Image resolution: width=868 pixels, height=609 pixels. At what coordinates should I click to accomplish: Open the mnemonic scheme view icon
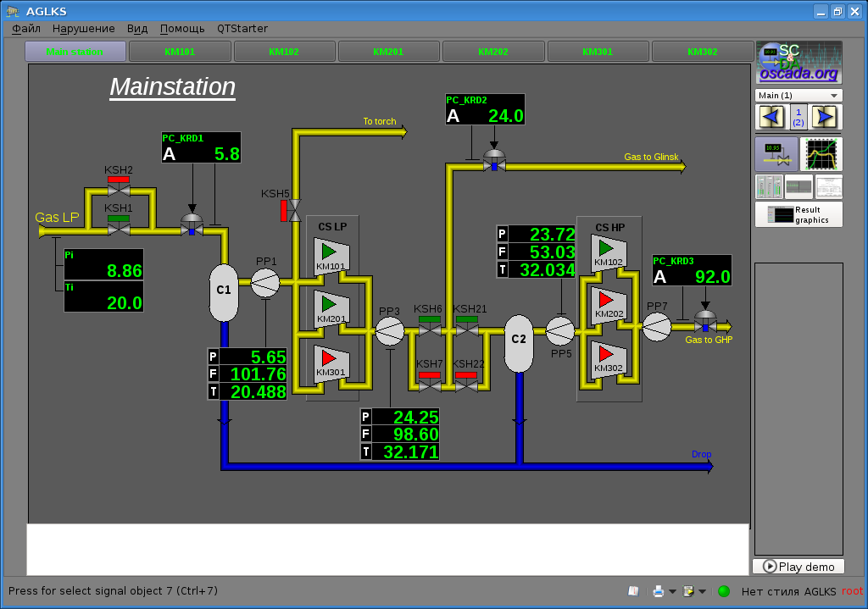coord(776,154)
